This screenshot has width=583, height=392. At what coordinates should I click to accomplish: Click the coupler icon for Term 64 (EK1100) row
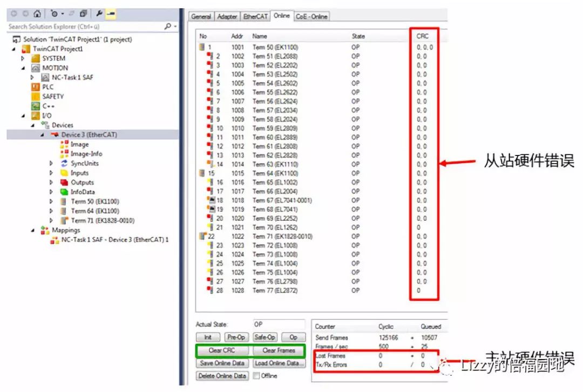202,173
